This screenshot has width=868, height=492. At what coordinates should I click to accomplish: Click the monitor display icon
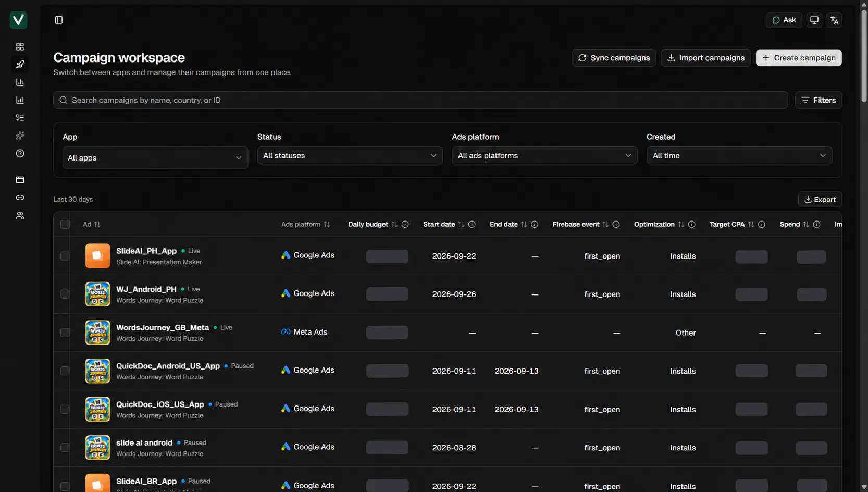pyautogui.click(x=814, y=20)
